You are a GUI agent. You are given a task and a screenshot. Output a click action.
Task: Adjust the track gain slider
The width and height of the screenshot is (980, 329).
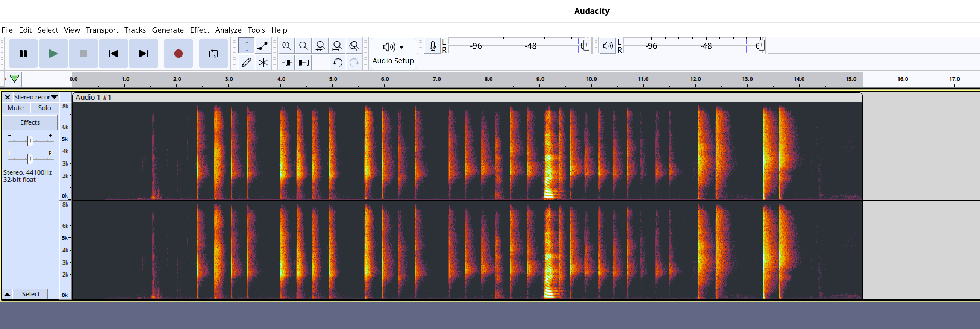pyautogui.click(x=30, y=141)
